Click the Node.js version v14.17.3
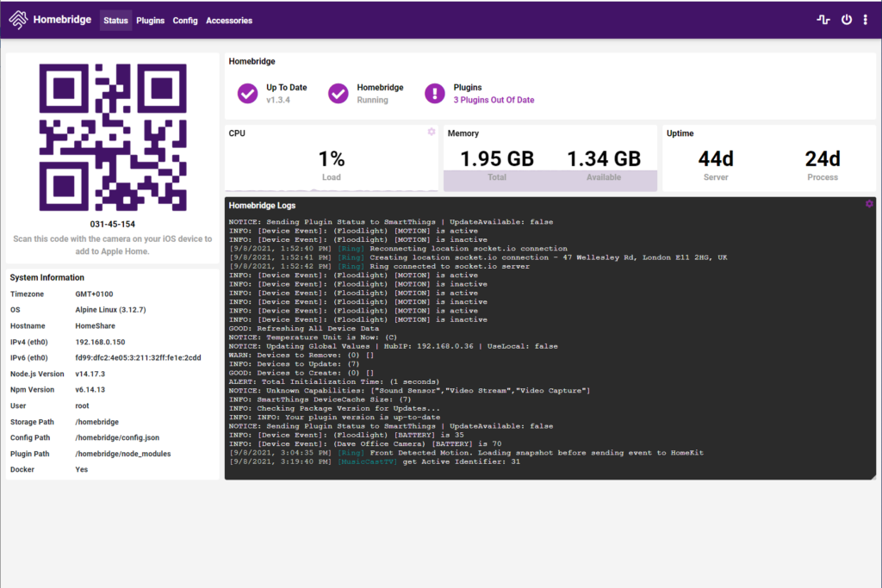This screenshot has height=588, width=882. coord(90,374)
